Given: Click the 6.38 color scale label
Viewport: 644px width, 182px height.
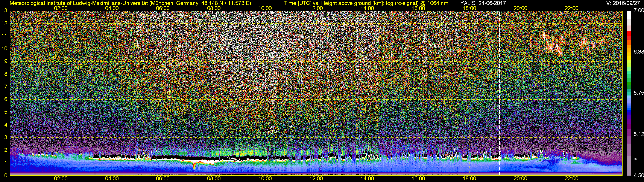Looking at the screenshot, I should coord(638,52).
